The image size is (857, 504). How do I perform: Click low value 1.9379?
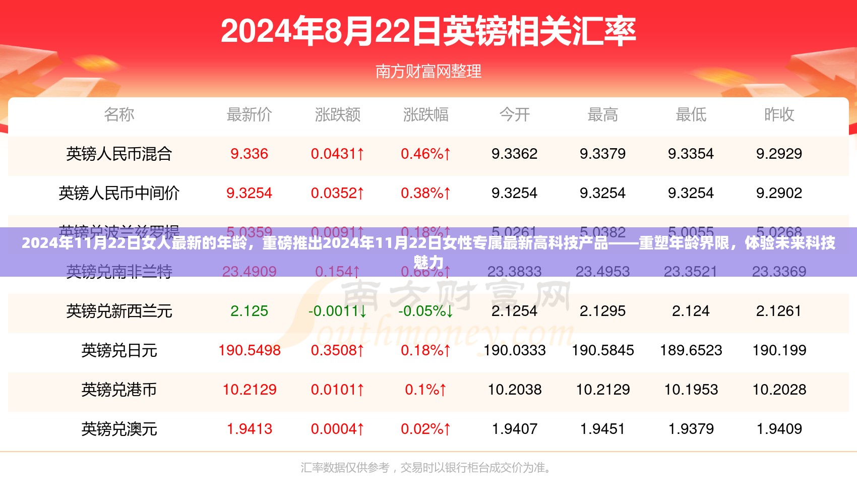point(691,429)
